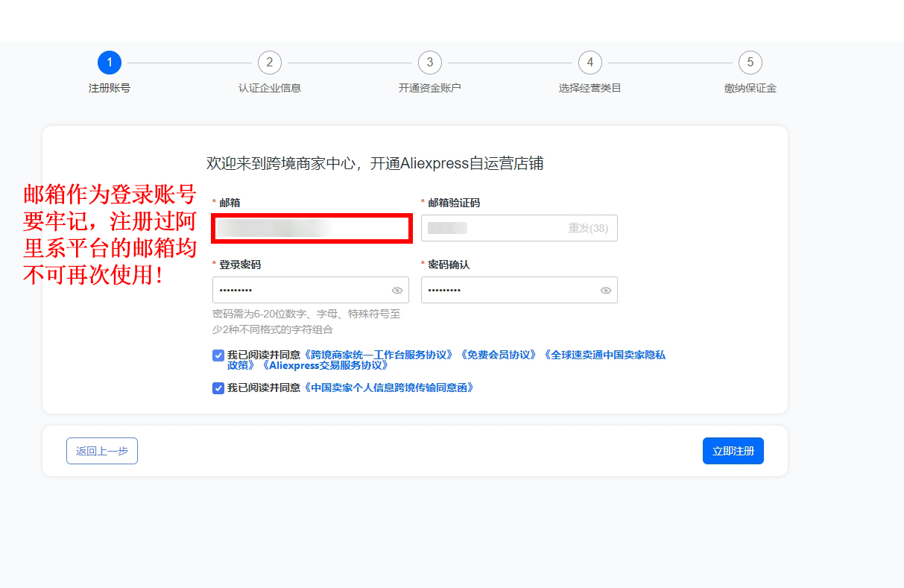
Task: Click the 邮箱 email input field
Action: click(x=312, y=229)
